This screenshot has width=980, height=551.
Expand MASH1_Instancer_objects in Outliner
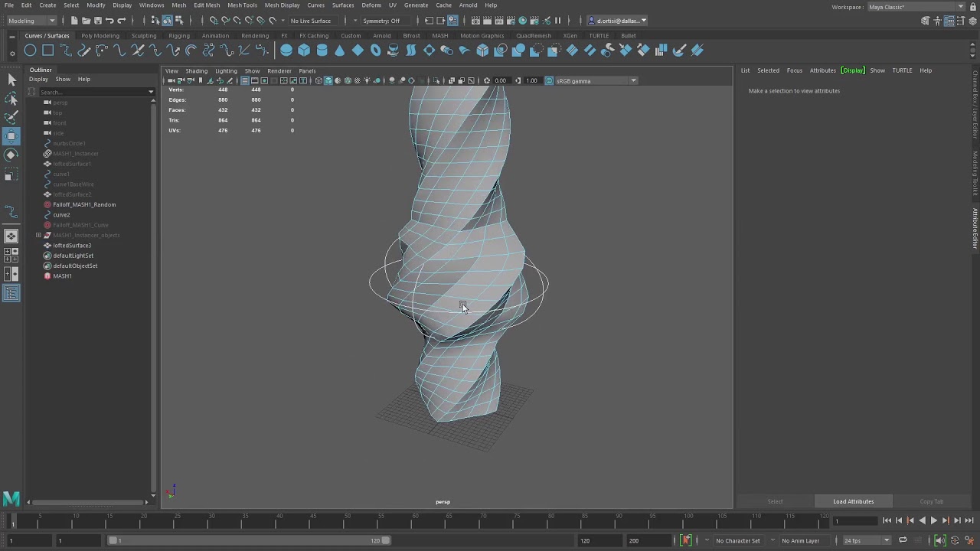38,235
